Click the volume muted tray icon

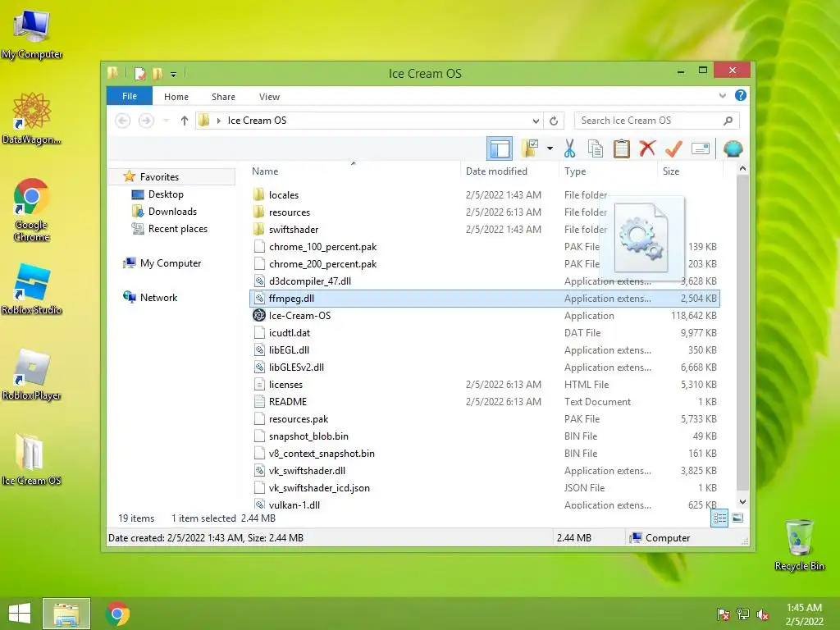click(763, 614)
